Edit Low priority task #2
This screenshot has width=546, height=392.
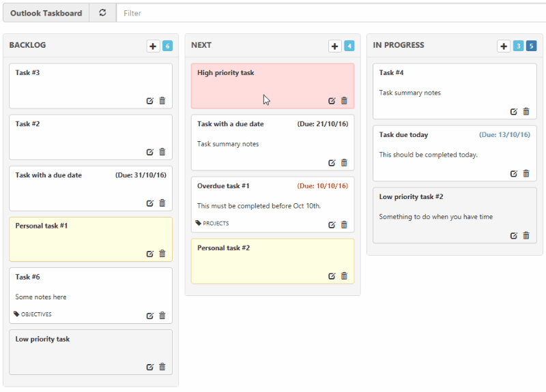[x=514, y=236]
